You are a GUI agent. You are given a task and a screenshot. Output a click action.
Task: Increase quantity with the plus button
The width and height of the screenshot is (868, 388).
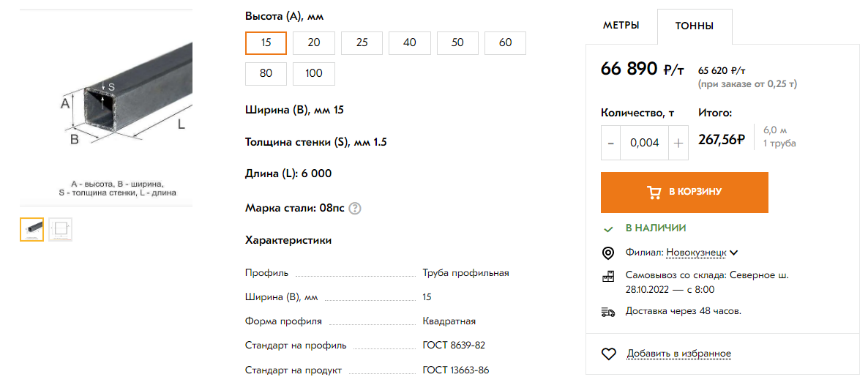(x=678, y=143)
